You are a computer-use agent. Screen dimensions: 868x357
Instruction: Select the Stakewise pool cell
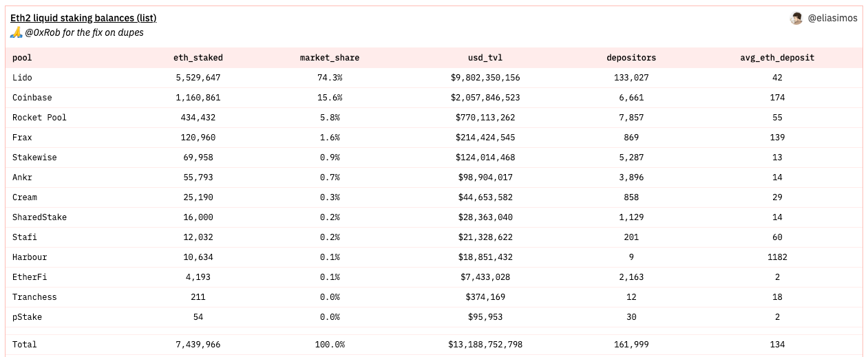pyautogui.click(x=34, y=158)
